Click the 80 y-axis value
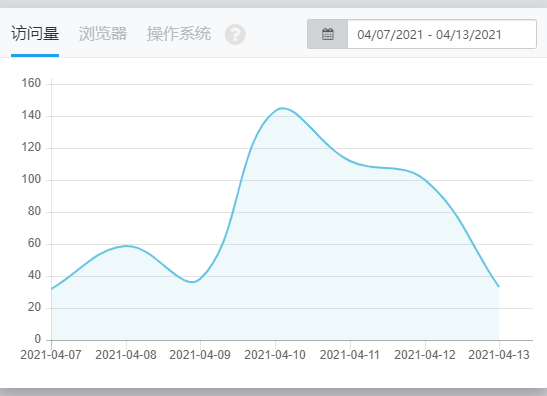Screen dimensions: 547x396 pos(35,211)
